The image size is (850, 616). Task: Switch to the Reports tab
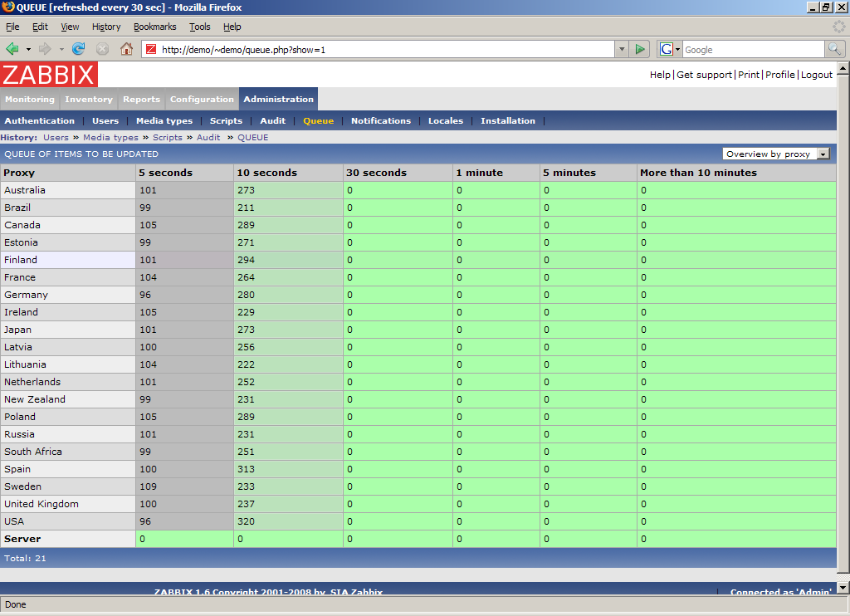(141, 100)
